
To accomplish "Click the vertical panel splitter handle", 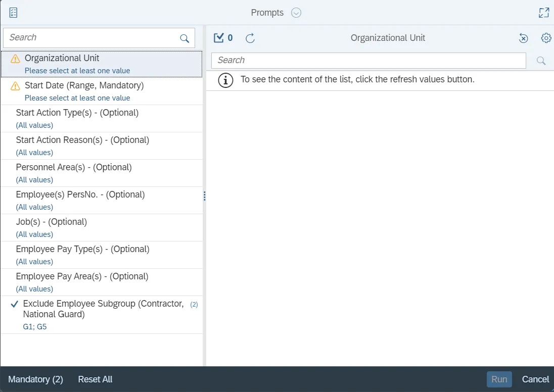I will coord(204,196).
